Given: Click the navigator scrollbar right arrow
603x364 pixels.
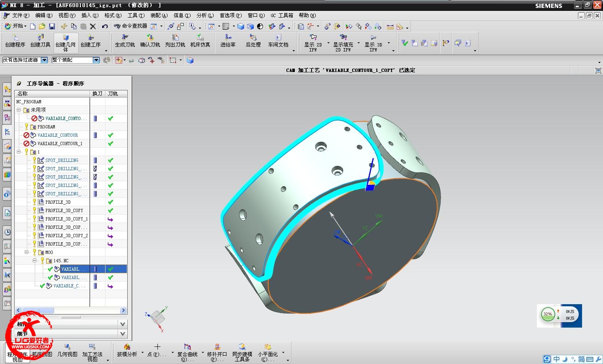Looking at the screenshot, I should (x=123, y=310).
